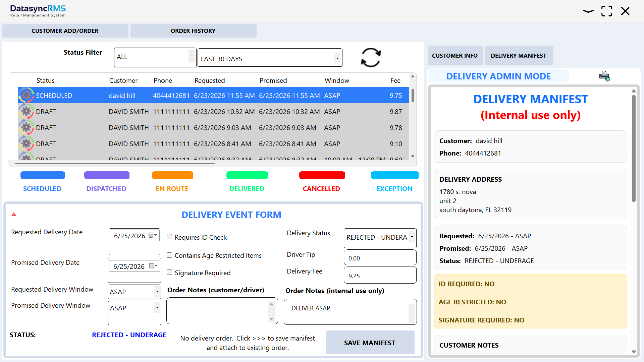Click the Delivery Fee input field
The height and width of the screenshot is (362, 644).
click(380, 275)
